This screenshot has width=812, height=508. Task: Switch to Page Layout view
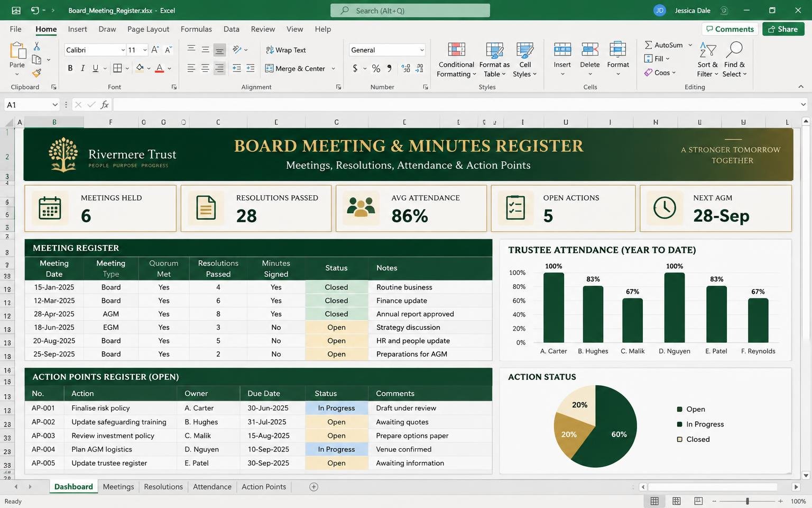(676, 501)
